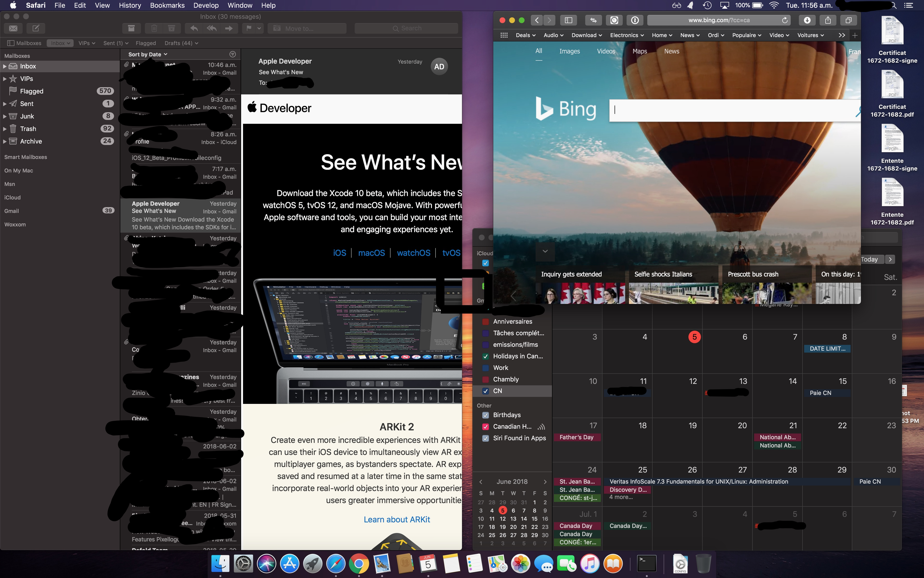924x578 pixels.
Task: Open the 1Password extension in Safari
Action: point(635,20)
